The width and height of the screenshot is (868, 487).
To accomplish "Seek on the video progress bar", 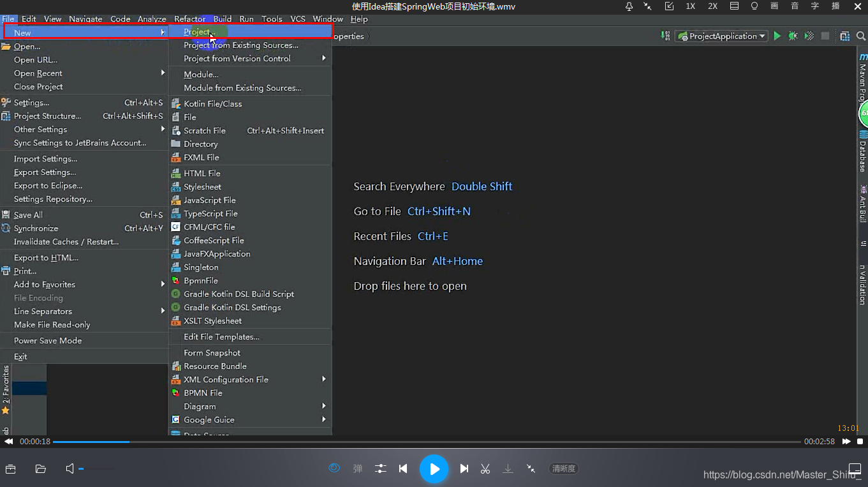I will (x=427, y=442).
